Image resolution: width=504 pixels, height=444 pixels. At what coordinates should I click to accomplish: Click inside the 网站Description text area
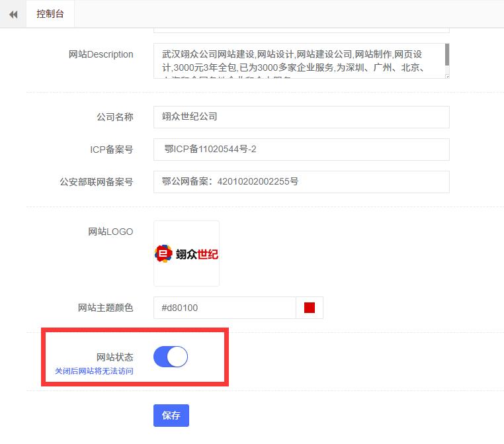(298, 61)
